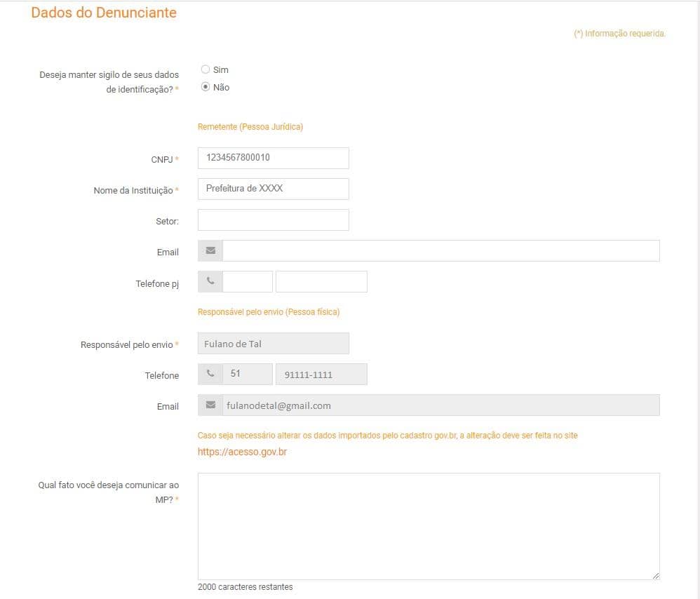700x599 pixels.
Task: Click the text area resize handle
Action: click(x=656, y=576)
